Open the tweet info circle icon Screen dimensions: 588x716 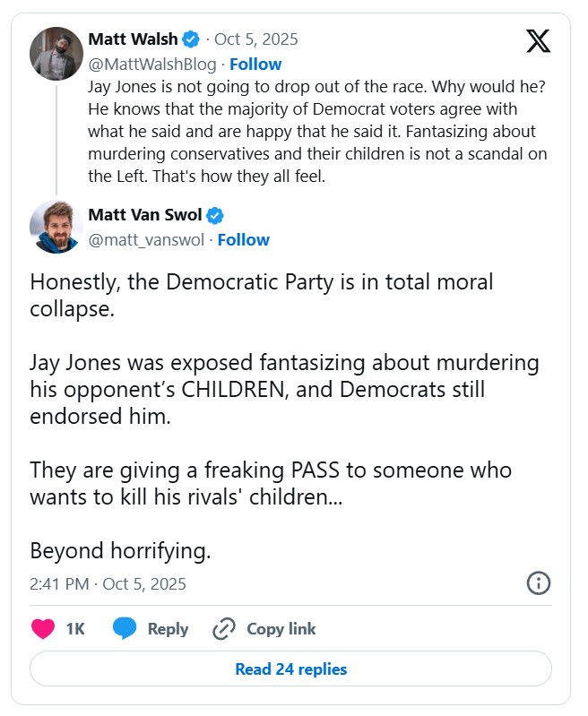click(x=537, y=583)
